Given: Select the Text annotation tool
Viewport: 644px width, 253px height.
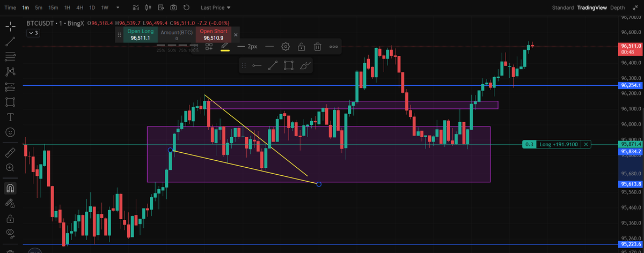Looking at the screenshot, I should [10, 116].
